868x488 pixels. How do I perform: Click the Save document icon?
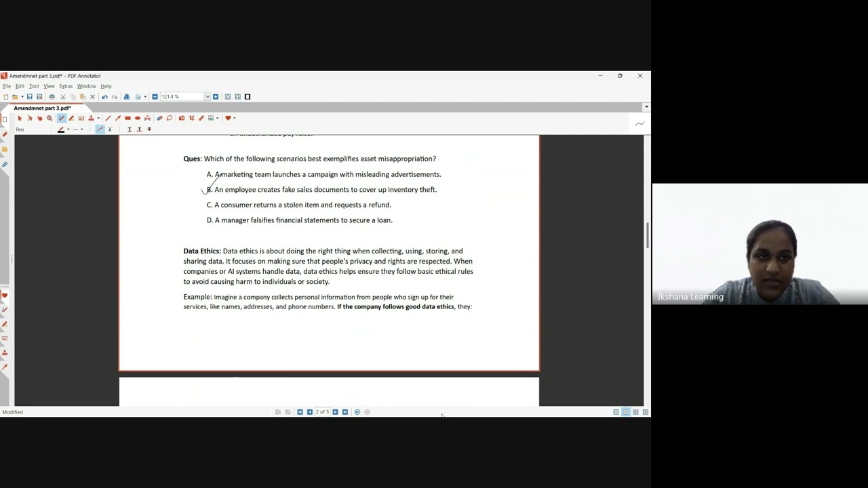click(x=29, y=96)
